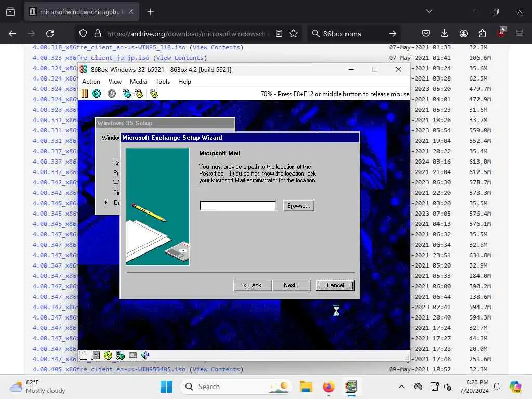
Task: Open 4.00.318 WIN95_318.iso link
Action: (109, 47)
